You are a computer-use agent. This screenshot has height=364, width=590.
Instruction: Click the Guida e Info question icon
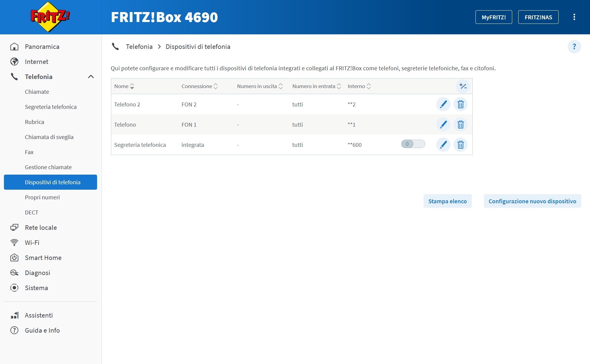[14, 330]
